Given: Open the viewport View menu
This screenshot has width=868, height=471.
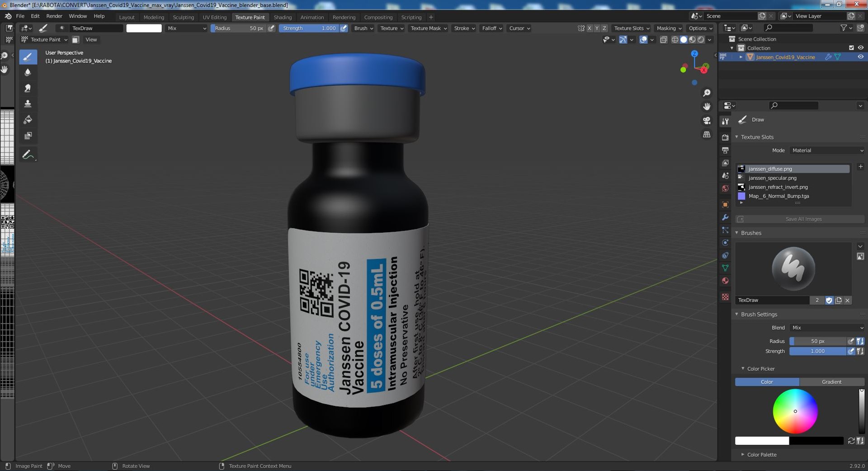Looking at the screenshot, I should (x=91, y=40).
